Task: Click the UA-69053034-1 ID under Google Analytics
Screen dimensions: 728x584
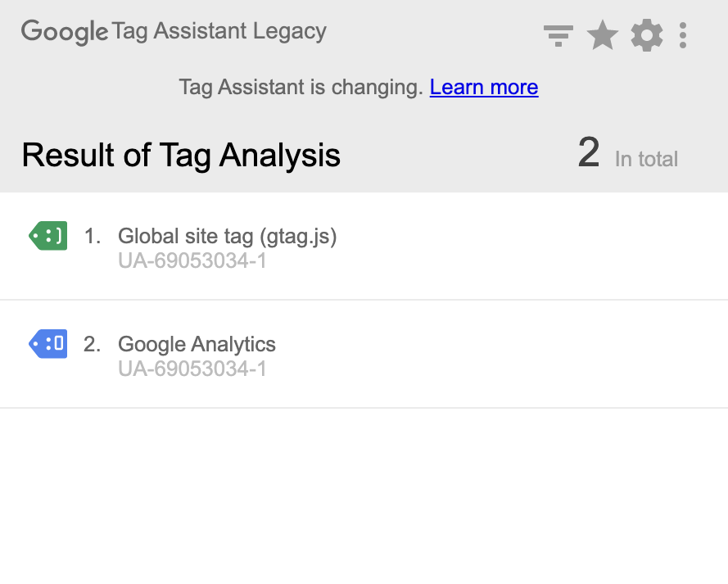Action: click(192, 369)
